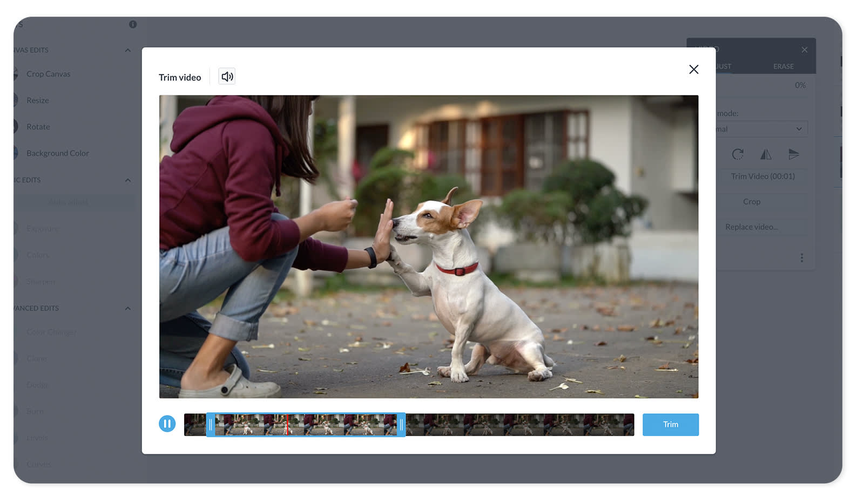Viewport: 864px width, 504px height.
Task: Click the flip horizontal icon
Action: pos(766,154)
